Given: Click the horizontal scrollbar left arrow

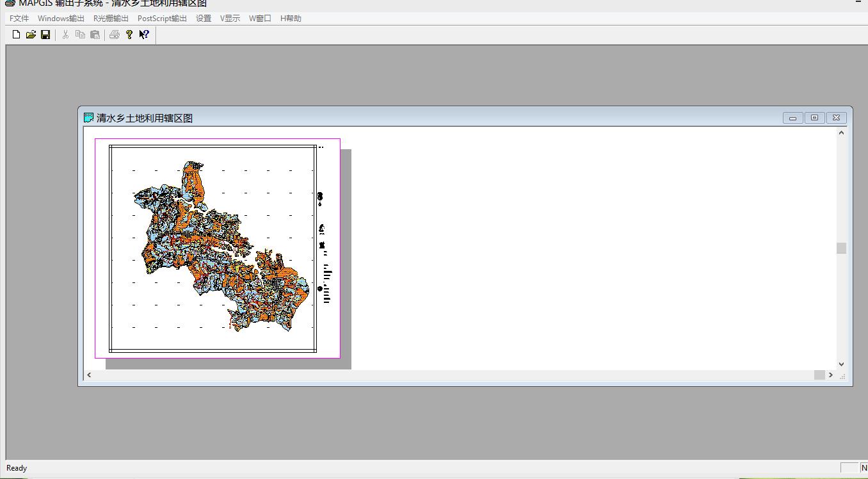Looking at the screenshot, I should click(89, 375).
